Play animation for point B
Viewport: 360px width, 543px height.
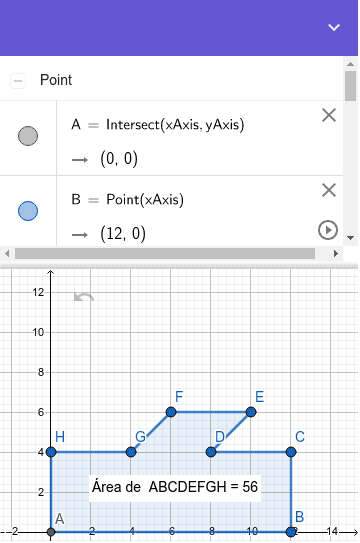point(327,230)
